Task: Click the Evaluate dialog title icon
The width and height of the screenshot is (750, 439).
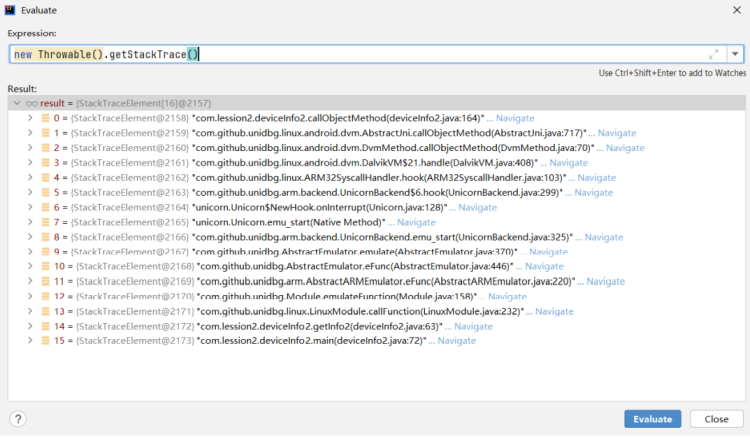Action: [12, 12]
